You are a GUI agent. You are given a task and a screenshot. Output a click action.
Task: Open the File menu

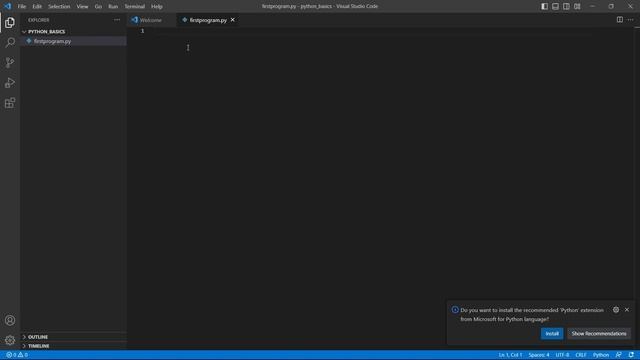(x=22, y=6)
